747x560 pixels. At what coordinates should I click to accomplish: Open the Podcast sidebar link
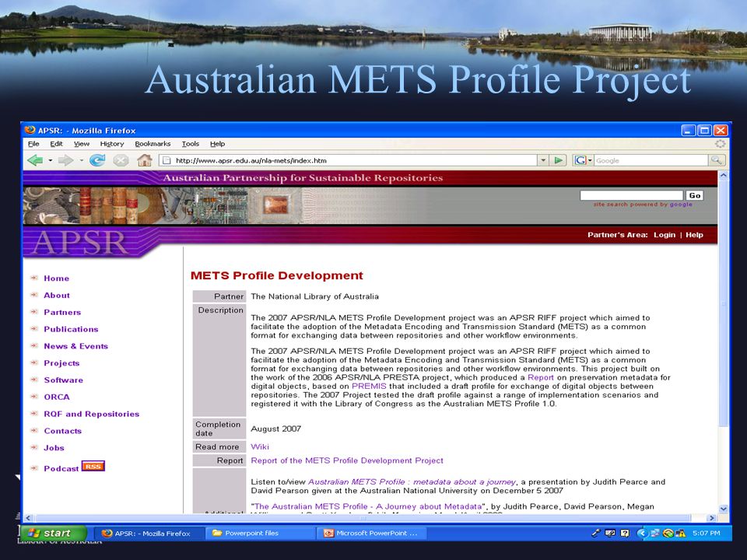click(x=61, y=468)
